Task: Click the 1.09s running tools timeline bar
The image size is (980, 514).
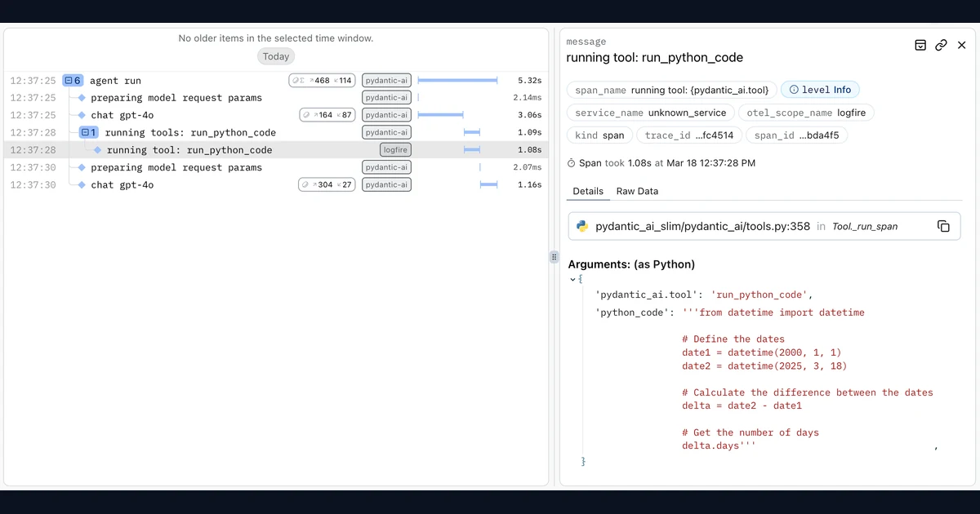Action: (x=472, y=132)
